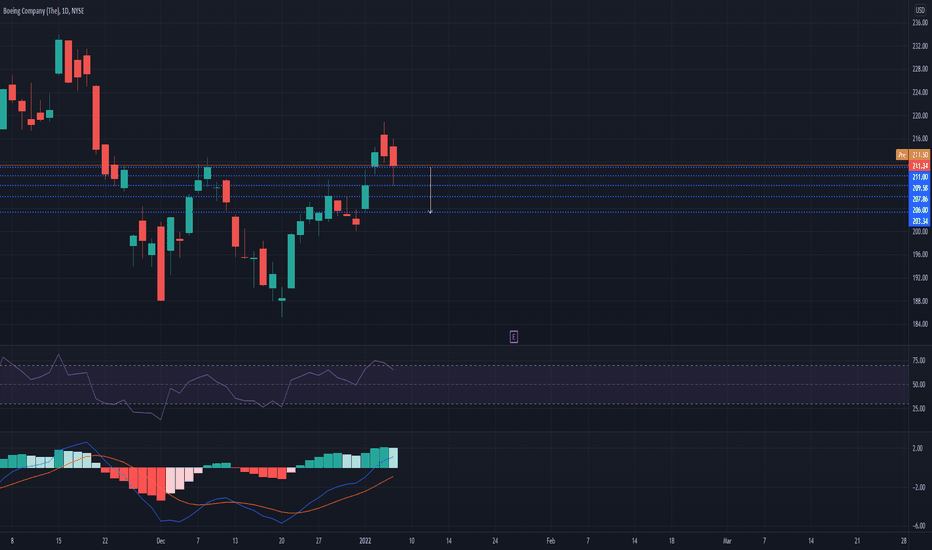Select the lowest blue dotted horizontal line

(x=454, y=212)
